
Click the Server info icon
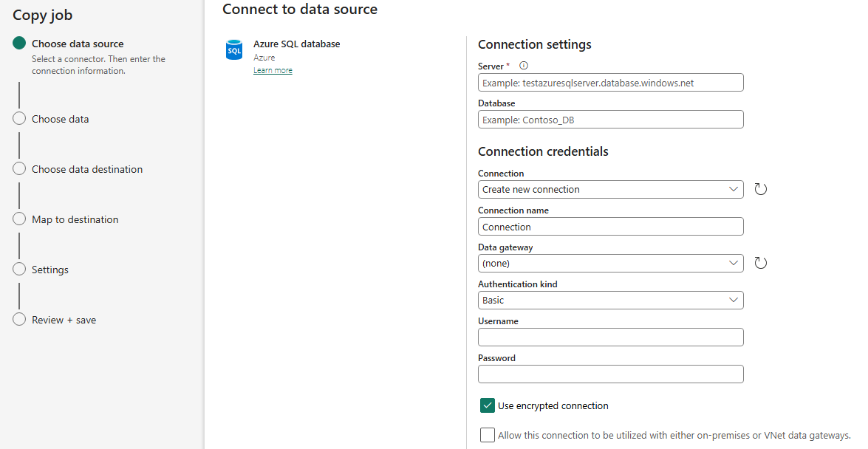(x=524, y=65)
